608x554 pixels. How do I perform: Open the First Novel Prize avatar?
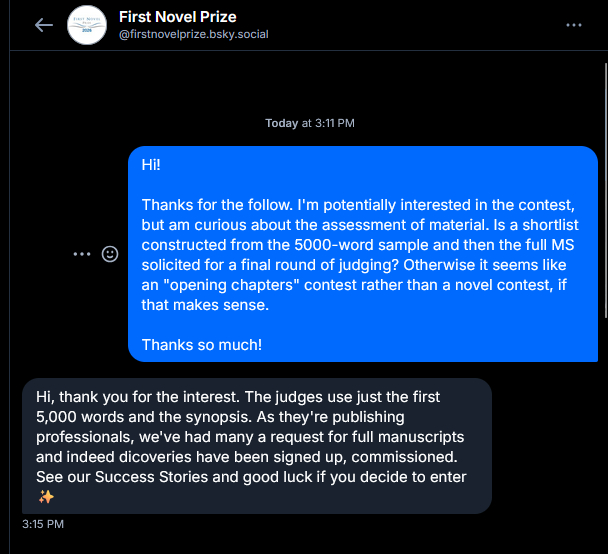click(87, 25)
